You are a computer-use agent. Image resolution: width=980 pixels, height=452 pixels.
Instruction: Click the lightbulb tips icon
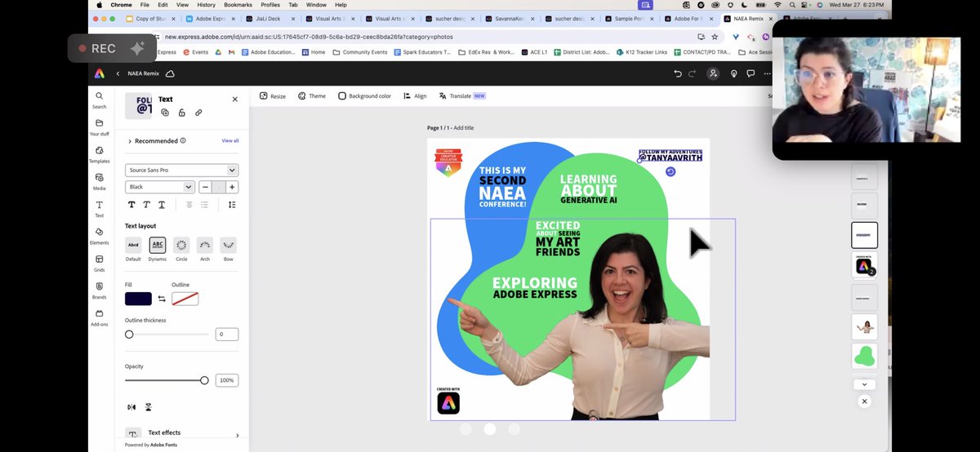pos(733,73)
